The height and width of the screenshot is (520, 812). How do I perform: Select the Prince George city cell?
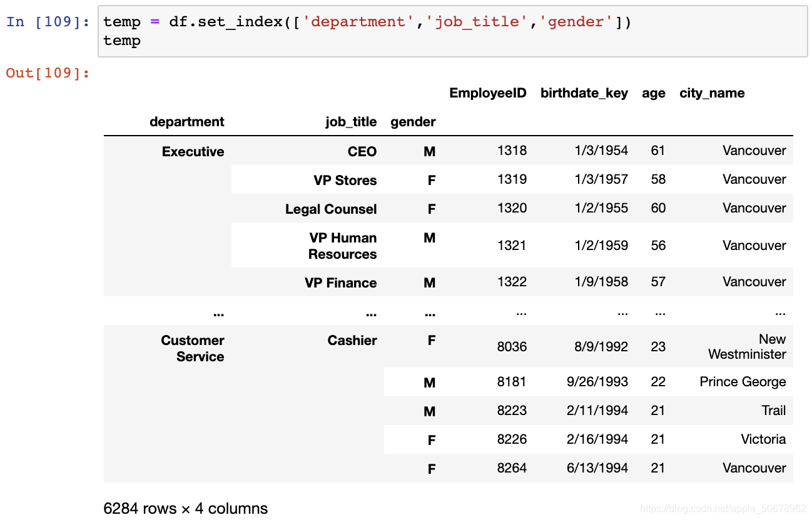743,382
